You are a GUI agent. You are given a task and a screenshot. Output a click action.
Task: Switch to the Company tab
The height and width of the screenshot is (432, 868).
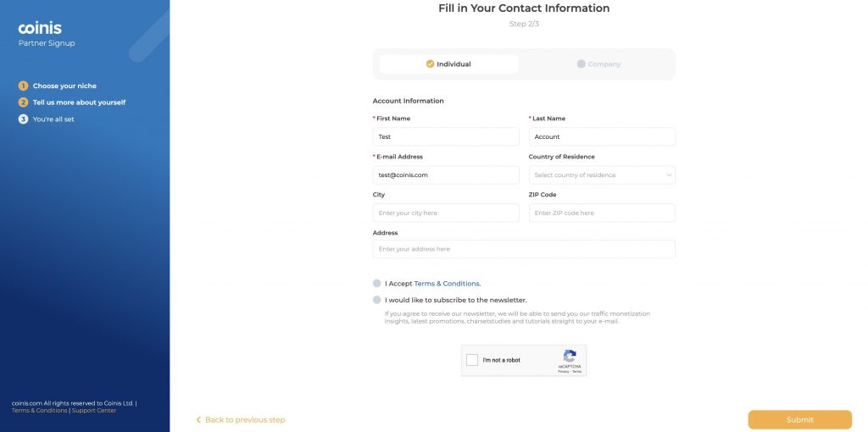598,64
